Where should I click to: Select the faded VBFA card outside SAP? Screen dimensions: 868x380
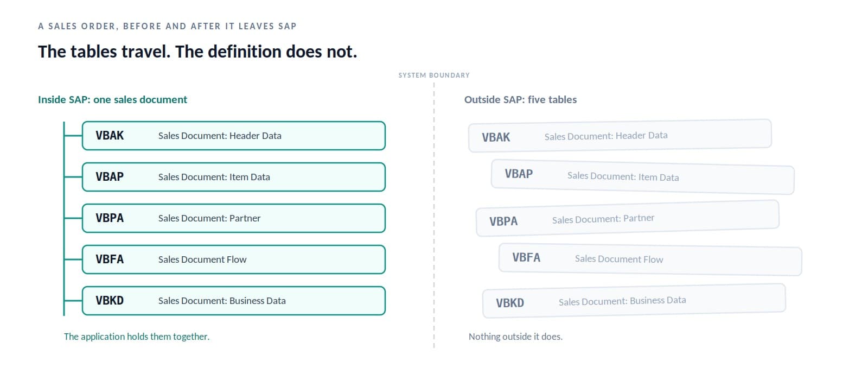click(x=650, y=259)
